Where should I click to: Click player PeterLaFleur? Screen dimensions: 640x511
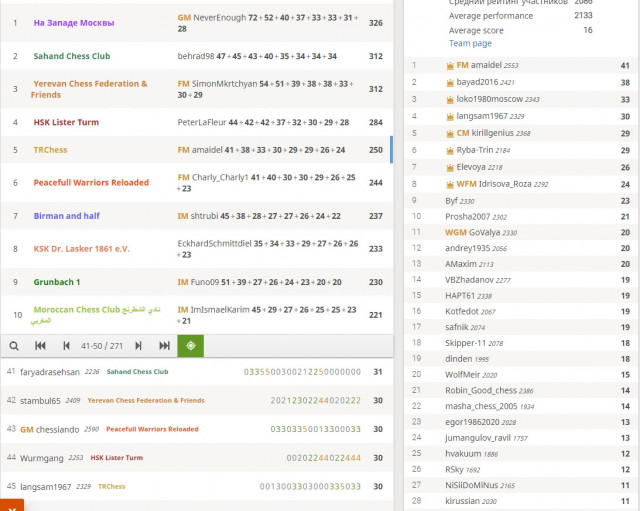coord(202,122)
